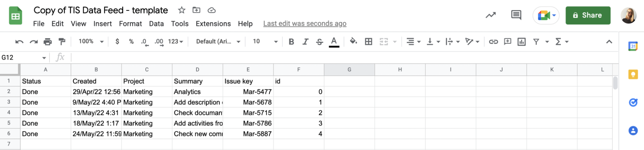Click the print icon in toolbar
The image size is (644, 150).
pyautogui.click(x=48, y=42)
